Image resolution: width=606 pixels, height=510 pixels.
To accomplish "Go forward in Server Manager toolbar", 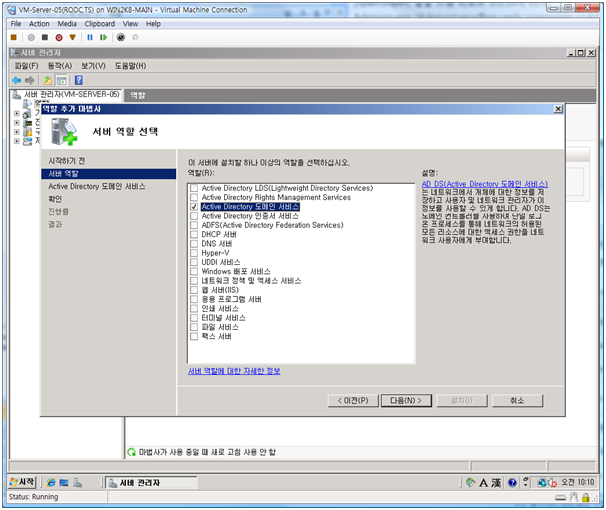I will coord(29,80).
